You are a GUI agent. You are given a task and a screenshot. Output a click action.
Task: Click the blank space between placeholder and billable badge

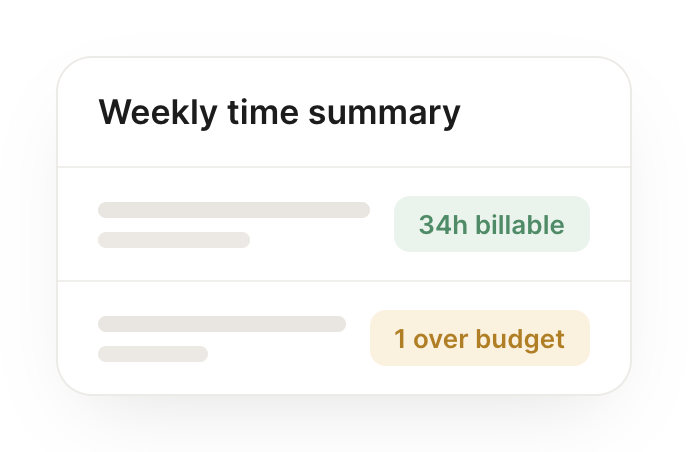(382, 224)
